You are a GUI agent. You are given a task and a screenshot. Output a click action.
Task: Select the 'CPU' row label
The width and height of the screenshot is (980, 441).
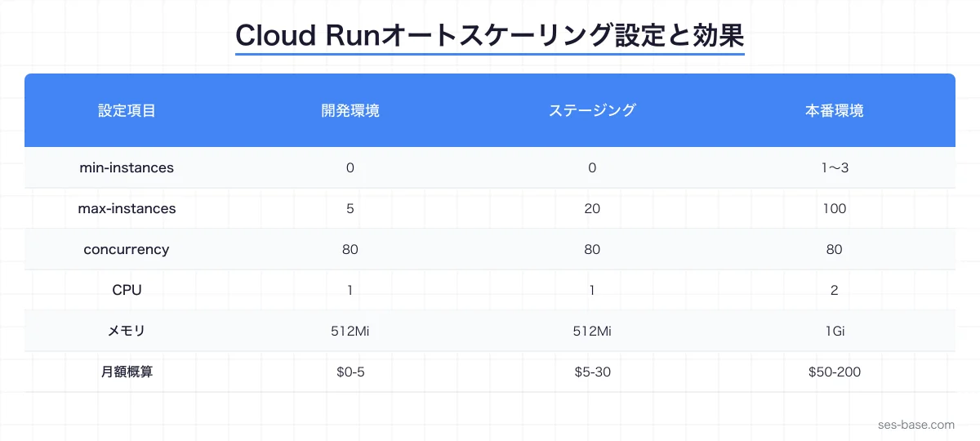[x=127, y=290]
